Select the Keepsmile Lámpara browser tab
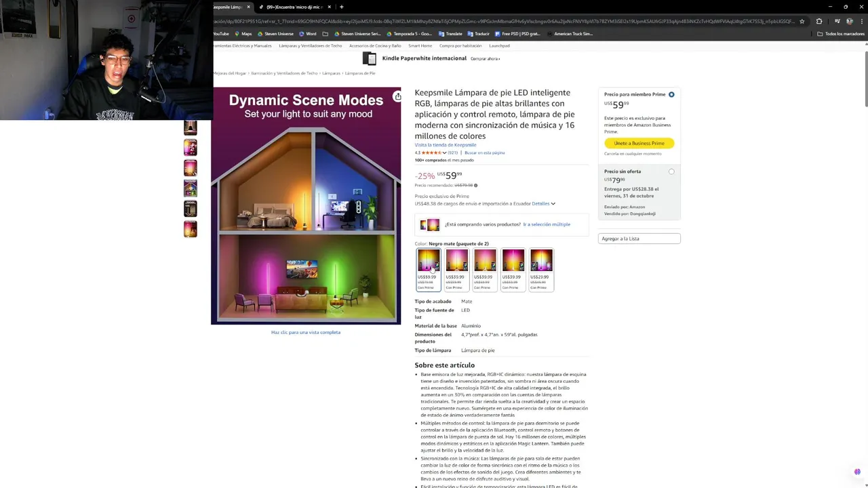This screenshot has height=488, width=868. (x=231, y=7)
